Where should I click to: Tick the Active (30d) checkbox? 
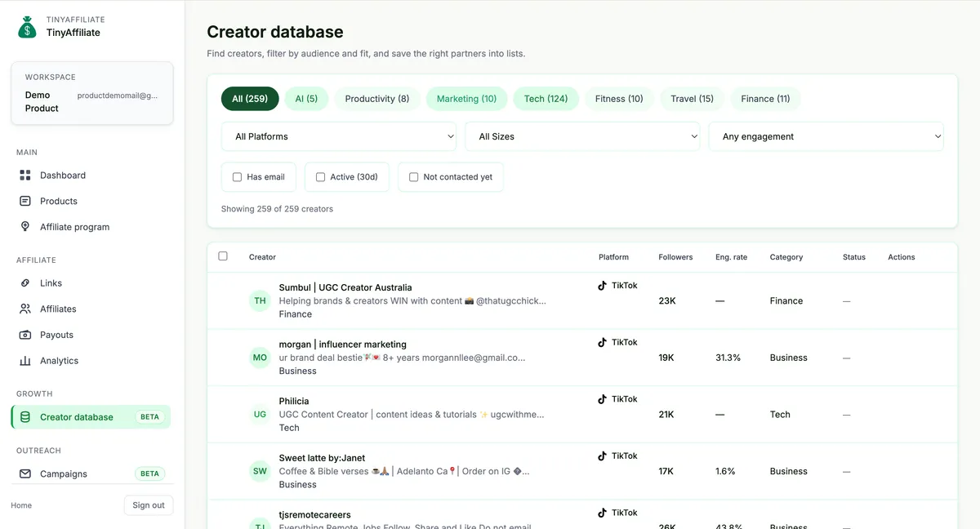pyautogui.click(x=321, y=177)
